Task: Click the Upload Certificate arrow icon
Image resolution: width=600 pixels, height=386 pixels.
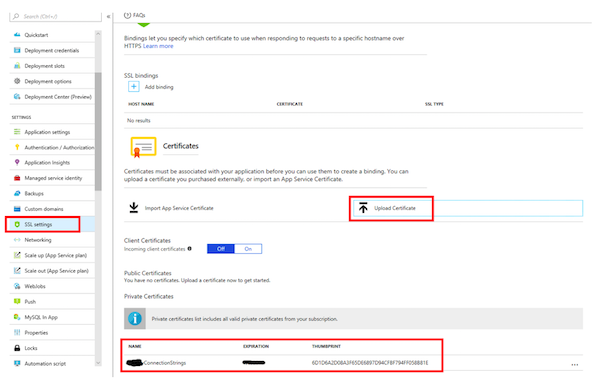Action: click(363, 208)
